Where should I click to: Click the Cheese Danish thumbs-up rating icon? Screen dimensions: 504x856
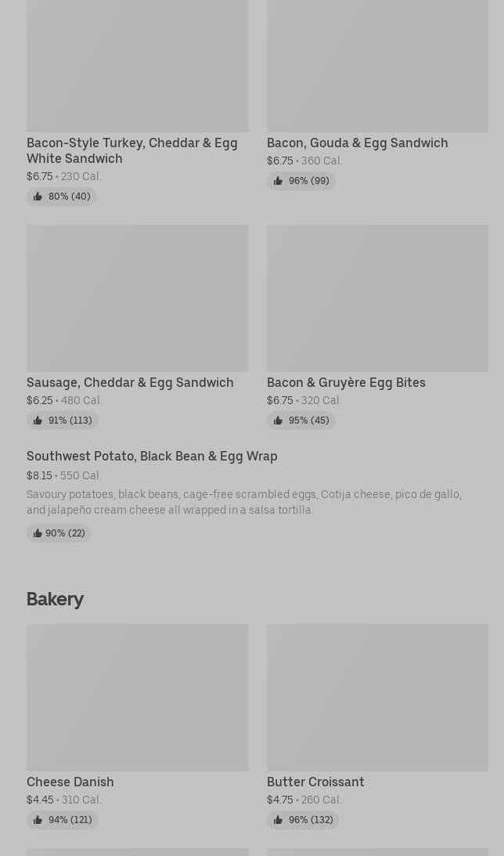[x=38, y=820]
